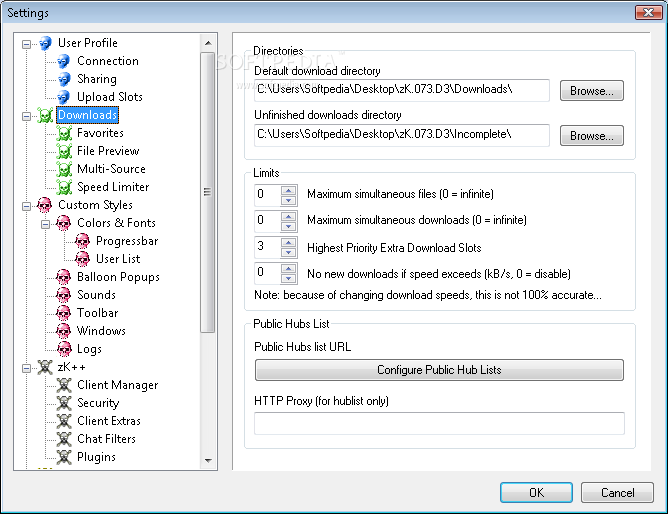Image resolution: width=668 pixels, height=514 pixels.
Task: Click the gray skull icon beside Client Extras
Action: [64, 421]
